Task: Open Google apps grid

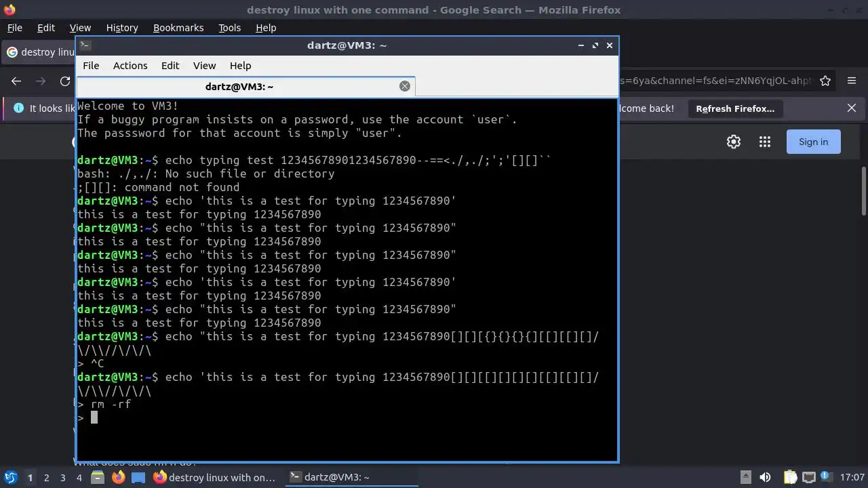Action: [x=765, y=142]
